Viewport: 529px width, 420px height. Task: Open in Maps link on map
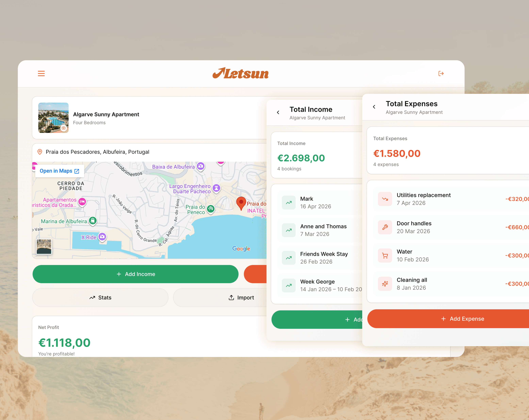(x=59, y=171)
